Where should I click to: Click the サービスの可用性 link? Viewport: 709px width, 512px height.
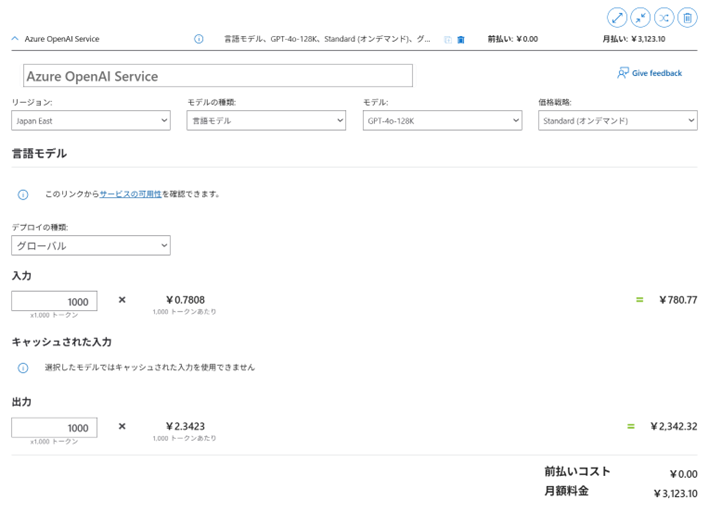[x=130, y=194]
